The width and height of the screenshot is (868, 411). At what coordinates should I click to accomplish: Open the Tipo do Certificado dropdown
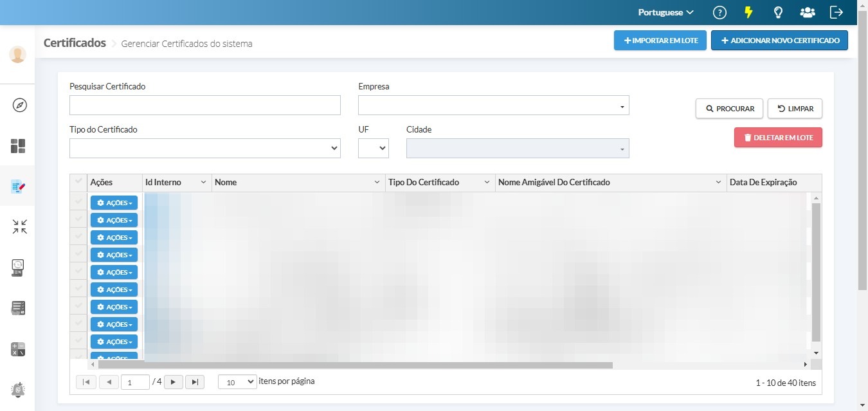(x=204, y=148)
